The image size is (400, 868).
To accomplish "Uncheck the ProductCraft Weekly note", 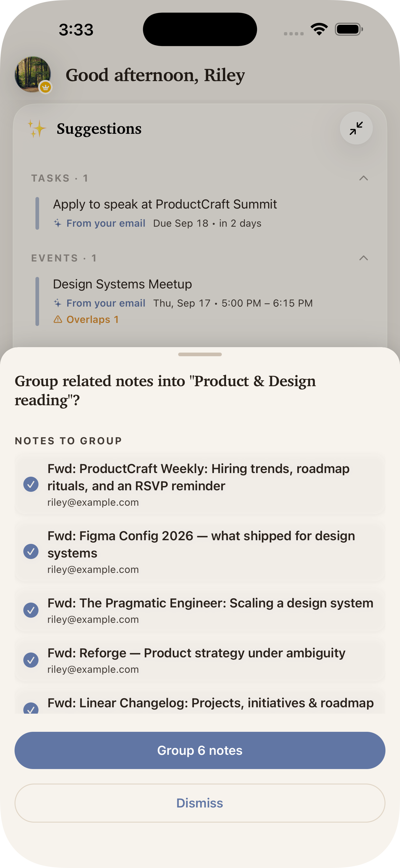I will tap(31, 484).
